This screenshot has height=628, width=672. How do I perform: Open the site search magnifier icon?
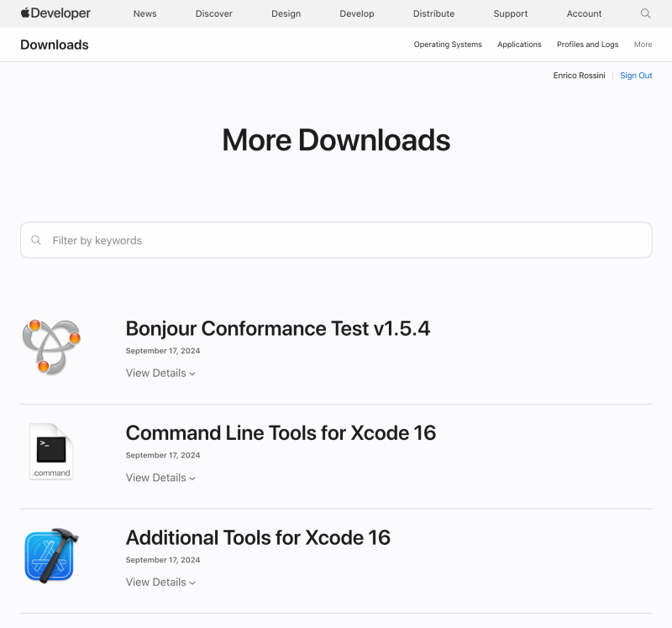pos(645,13)
